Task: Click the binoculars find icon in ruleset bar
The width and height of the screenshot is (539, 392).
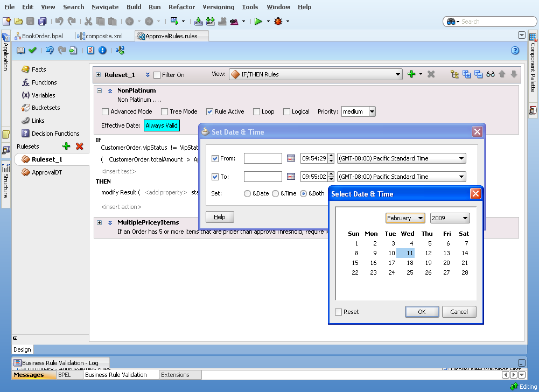Action: point(491,74)
